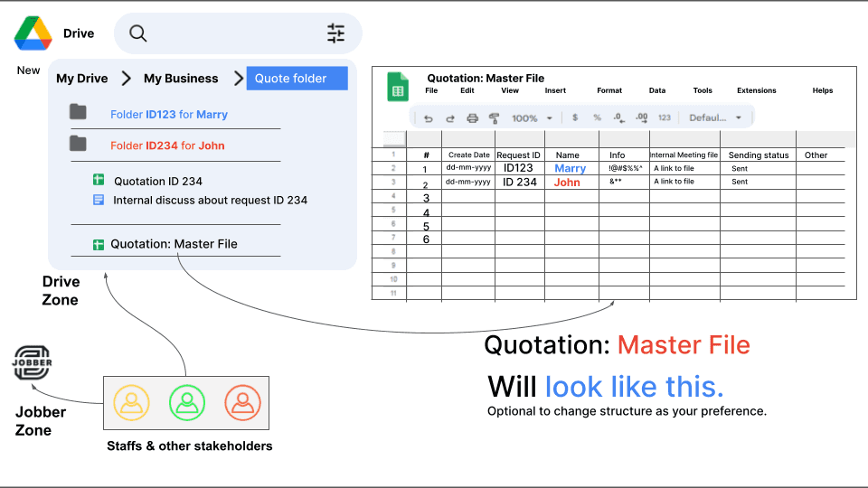Click the Jobber logo icon
Image resolution: width=868 pixels, height=488 pixels.
tap(33, 363)
